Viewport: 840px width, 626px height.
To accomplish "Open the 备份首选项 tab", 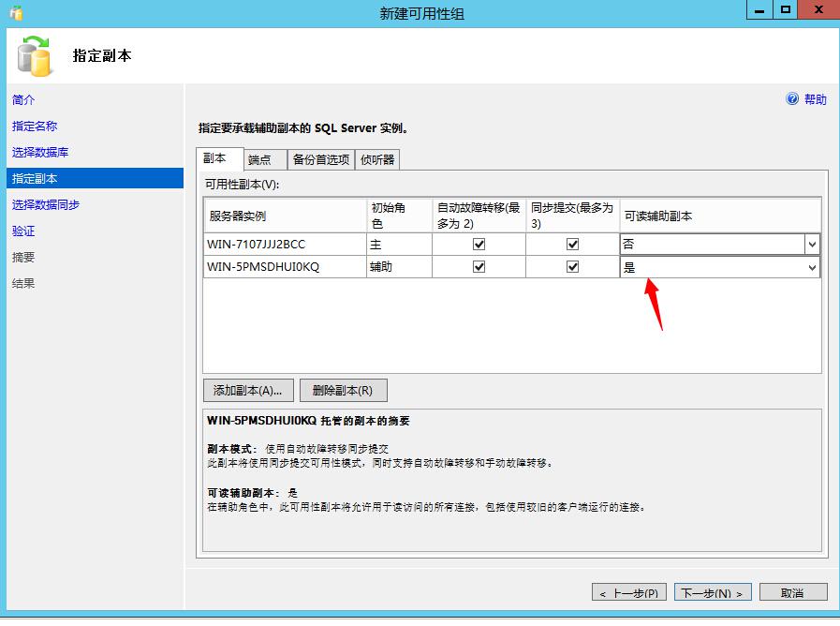I will pyautogui.click(x=321, y=159).
